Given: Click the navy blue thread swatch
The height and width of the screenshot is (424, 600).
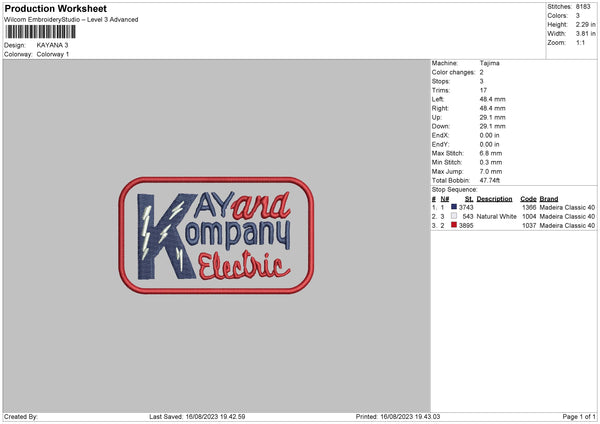Looking at the screenshot, I should [x=454, y=207].
